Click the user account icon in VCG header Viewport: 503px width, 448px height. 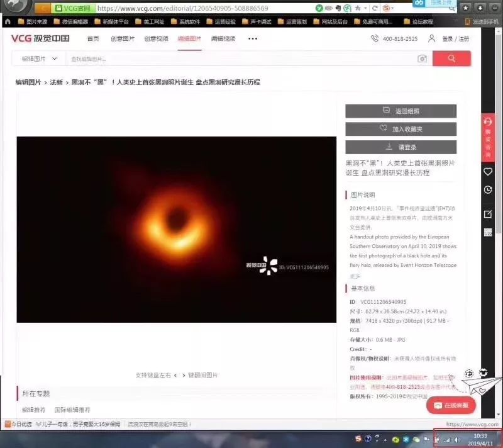point(431,38)
